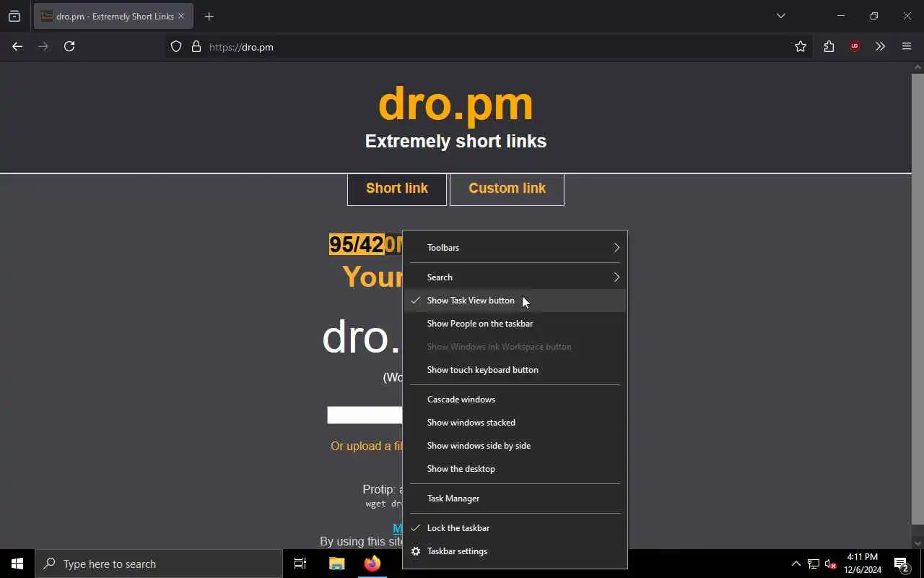Expand the Toolbars submenu
The width and height of the screenshot is (924, 578).
click(515, 248)
